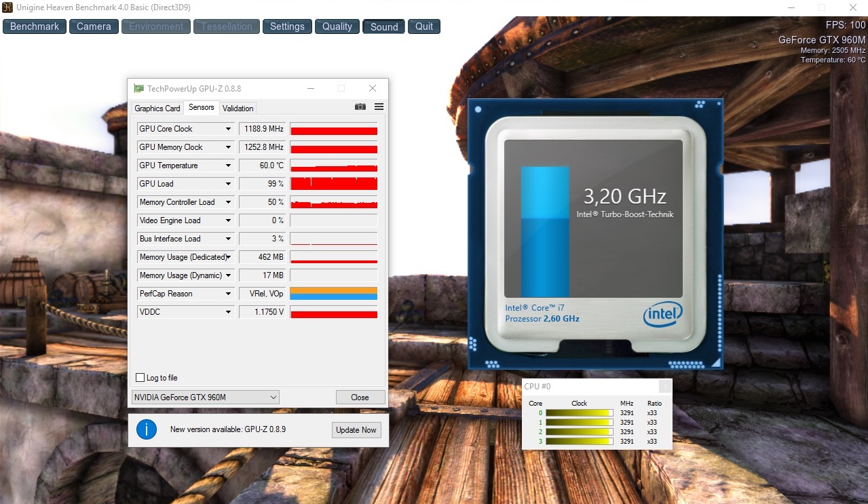
Task: Click the blue Turbo Boost level bar
Action: pos(545,232)
